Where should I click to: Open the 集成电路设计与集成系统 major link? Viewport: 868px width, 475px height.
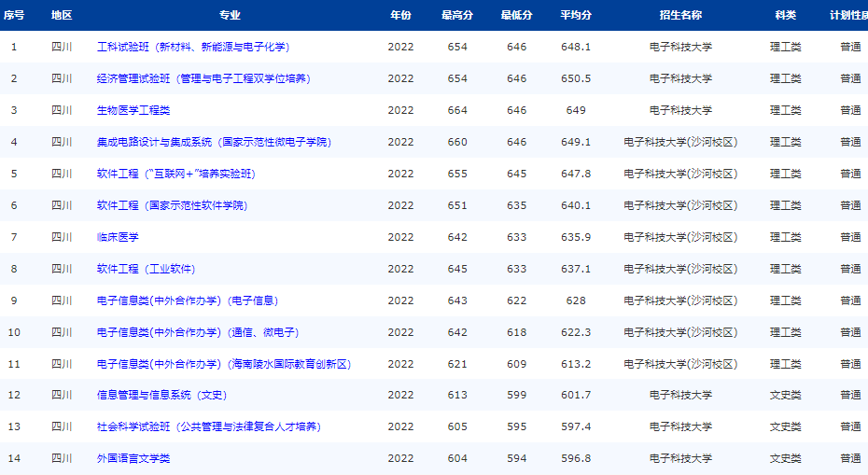[x=215, y=142]
